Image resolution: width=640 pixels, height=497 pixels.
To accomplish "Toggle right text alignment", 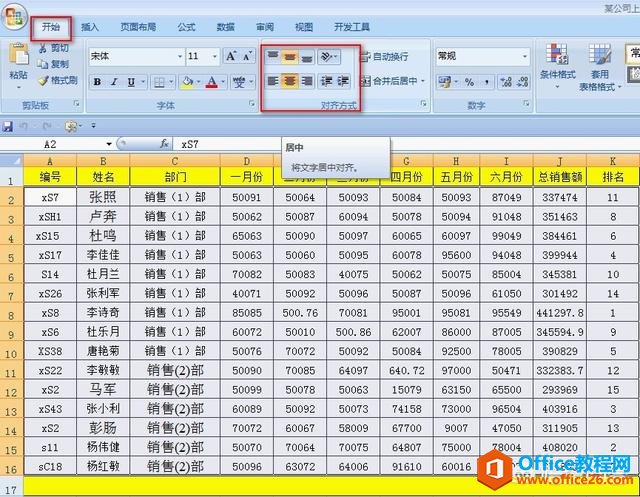I will click(307, 81).
